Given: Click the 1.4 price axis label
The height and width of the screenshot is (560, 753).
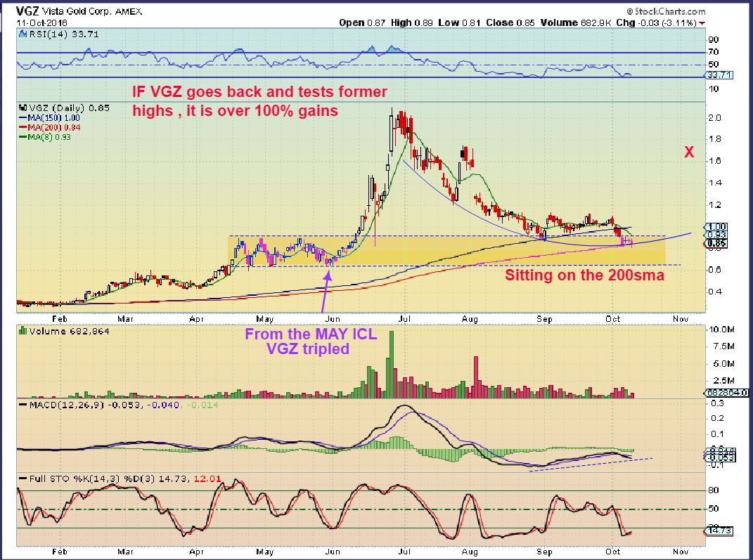Looking at the screenshot, I should tap(715, 183).
